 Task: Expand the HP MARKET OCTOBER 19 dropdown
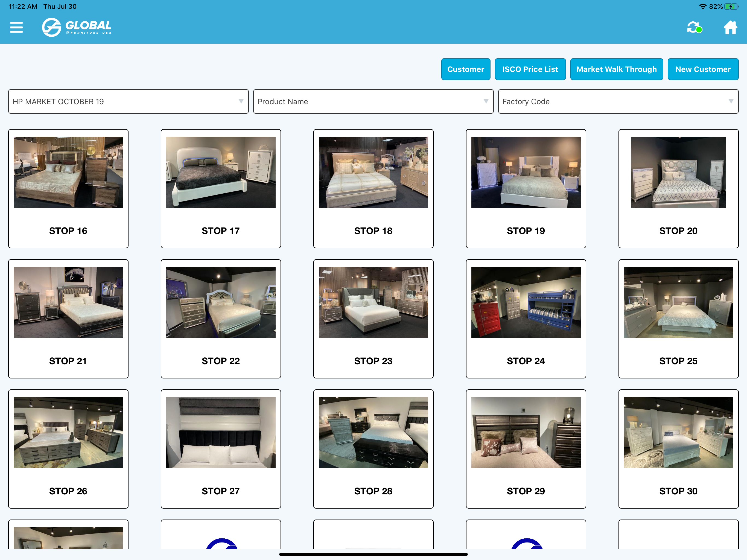pyautogui.click(x=128, y=101)
